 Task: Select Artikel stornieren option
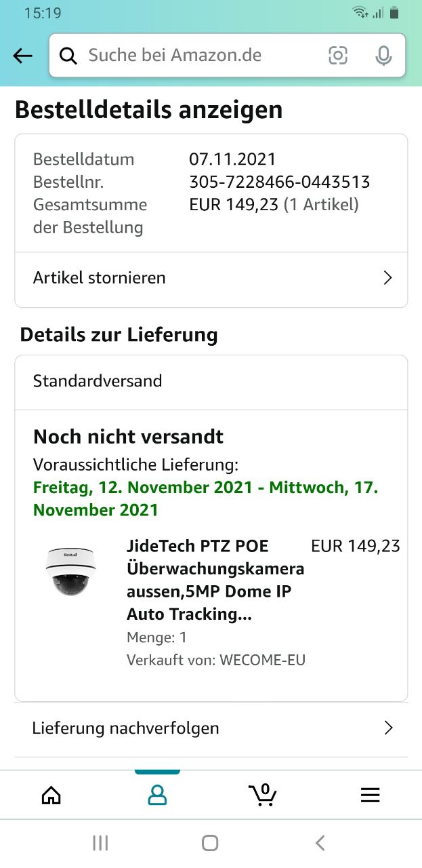[x=100, y=278]
